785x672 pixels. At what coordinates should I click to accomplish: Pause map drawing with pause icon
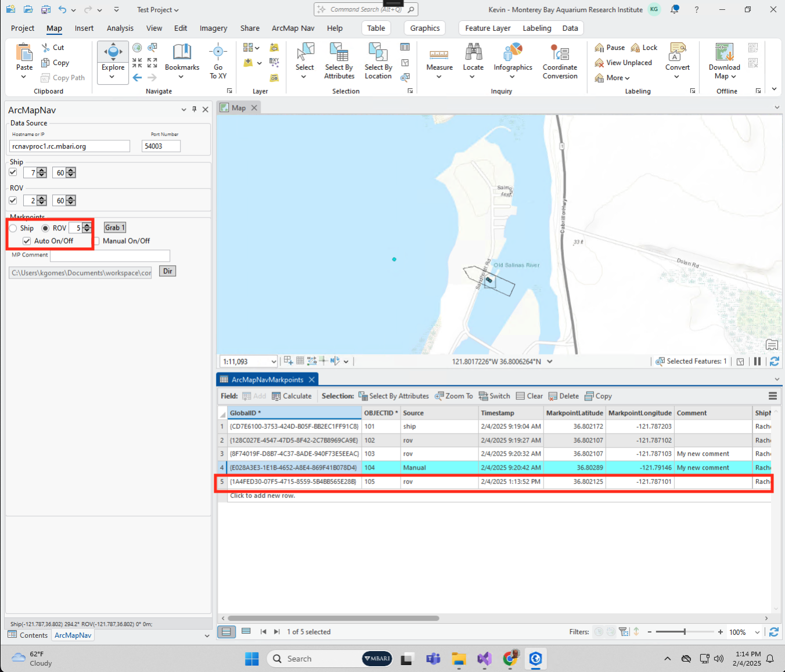pyautogui.click(x=757, y=362)
